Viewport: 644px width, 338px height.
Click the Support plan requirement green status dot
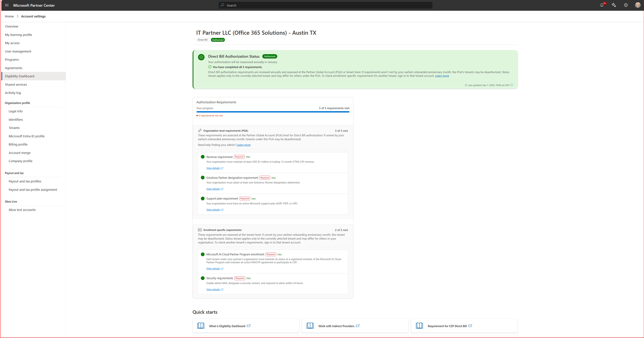[203, 198]
